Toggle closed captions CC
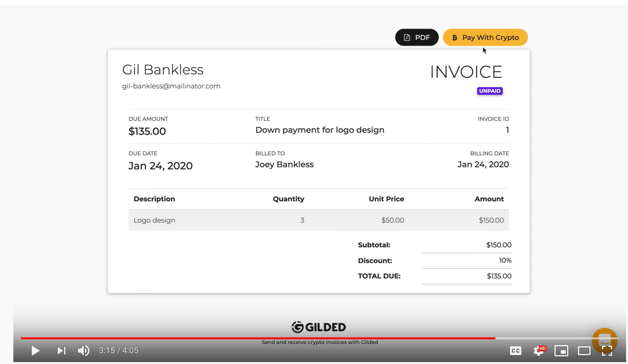 [x=516, y=351]
